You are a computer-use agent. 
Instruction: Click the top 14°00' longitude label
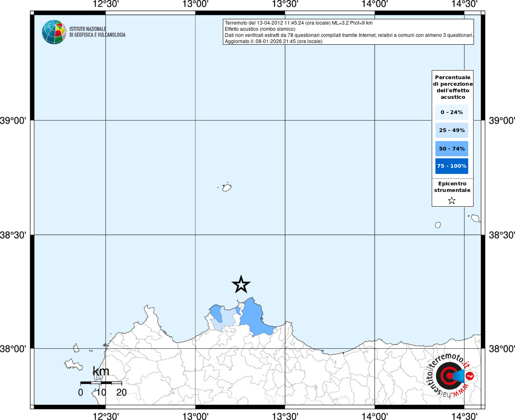click(x=375, y=4)
